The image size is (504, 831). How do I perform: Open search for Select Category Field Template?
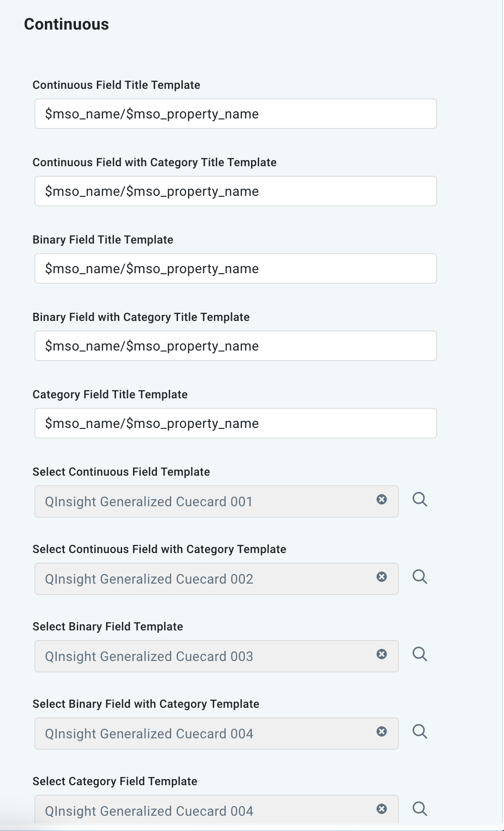420,809
